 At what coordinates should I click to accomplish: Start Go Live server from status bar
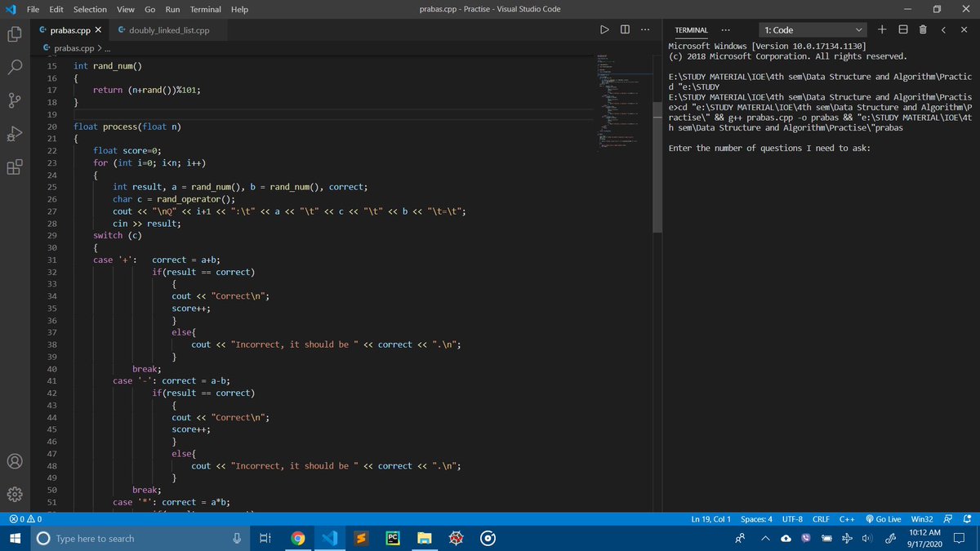pyautogui.click(x=883, y=519)
